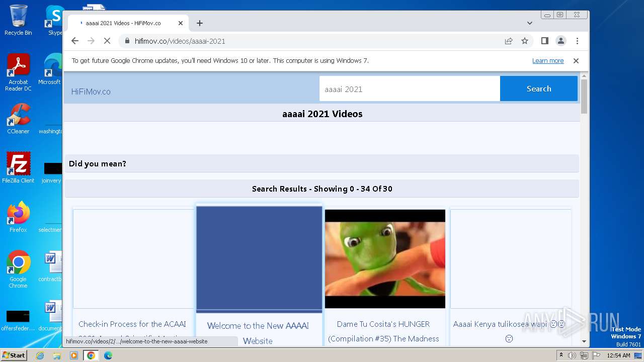Click the address bar URL
Viewport: 644px width, 362px height.
180,41
